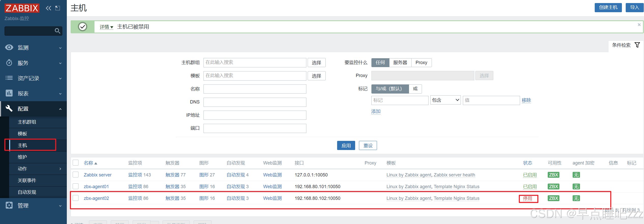This screenshot has width=644, height=224.
Task: Select 服务器 in 要监控什么
Action: [400, 63]
